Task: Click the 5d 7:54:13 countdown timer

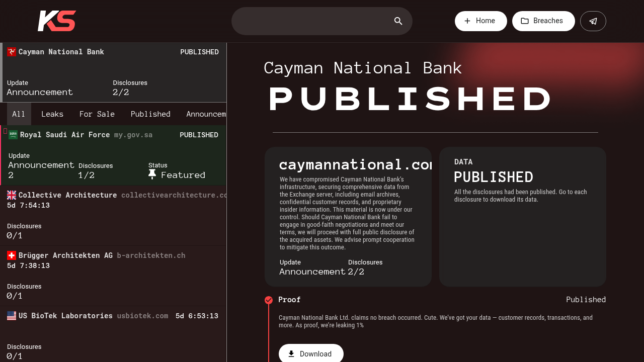Action: 28,205
